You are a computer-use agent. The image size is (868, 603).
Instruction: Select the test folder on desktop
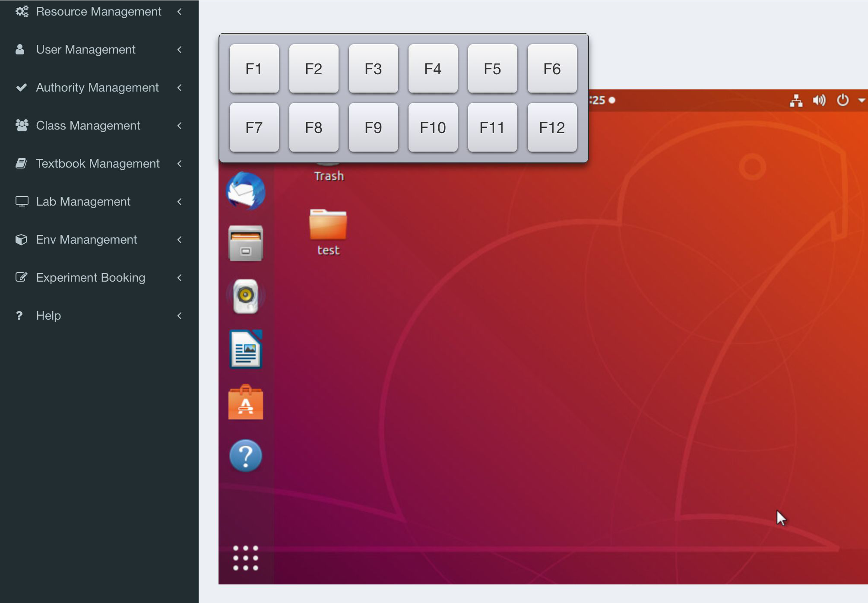328,225
